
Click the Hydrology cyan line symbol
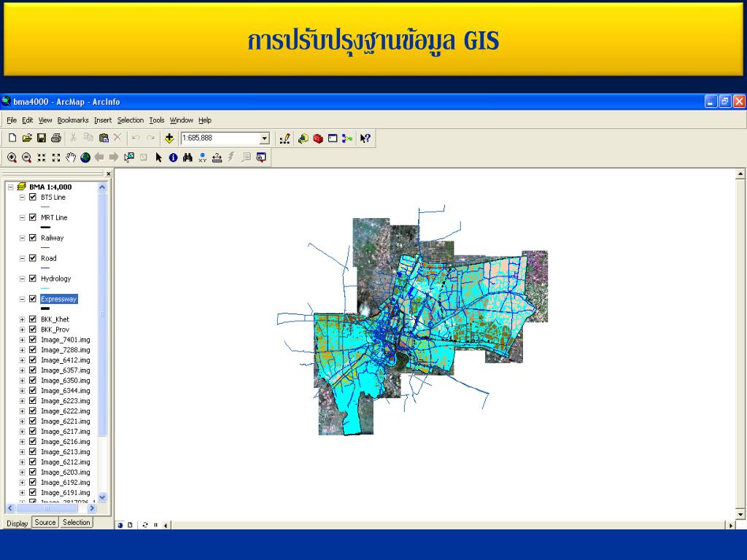pos(45,289)
